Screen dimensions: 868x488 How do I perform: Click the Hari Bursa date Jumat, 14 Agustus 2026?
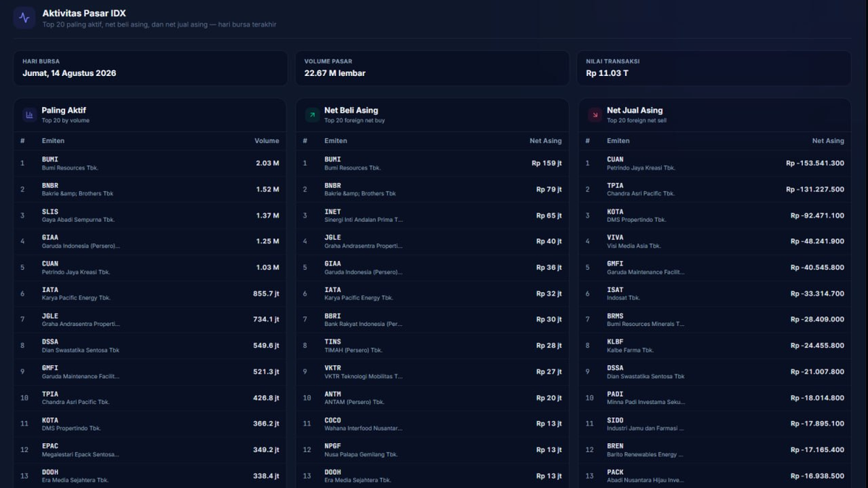(69, 73)
